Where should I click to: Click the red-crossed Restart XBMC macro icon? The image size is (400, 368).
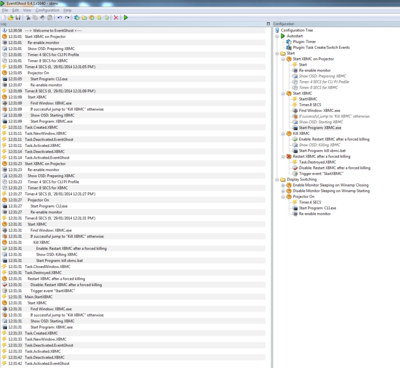coord(289,156)
